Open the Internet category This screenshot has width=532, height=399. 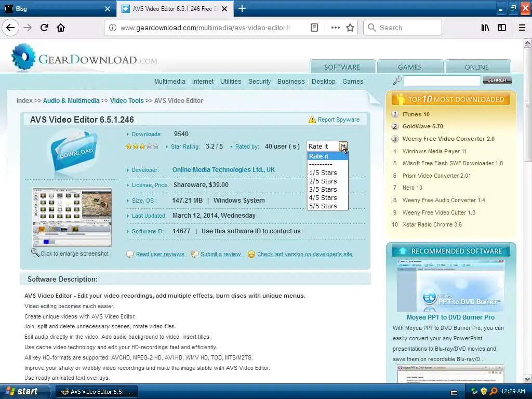(203, 82)
